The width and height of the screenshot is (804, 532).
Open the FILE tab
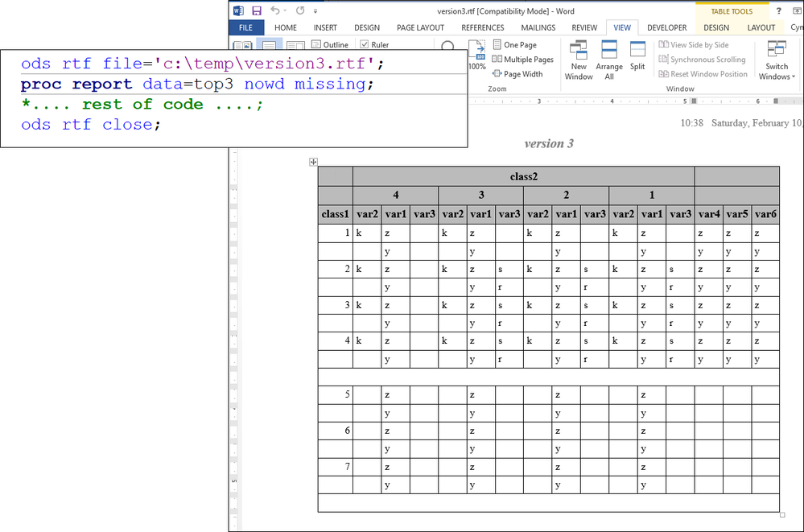246,27
